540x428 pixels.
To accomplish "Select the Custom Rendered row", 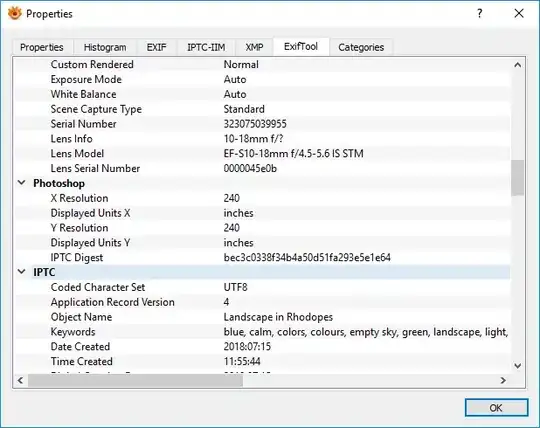I will 262,64.
